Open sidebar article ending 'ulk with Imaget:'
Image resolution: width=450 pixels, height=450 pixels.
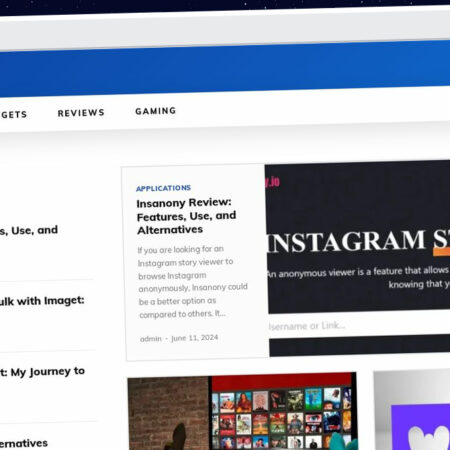pos(42,301)
